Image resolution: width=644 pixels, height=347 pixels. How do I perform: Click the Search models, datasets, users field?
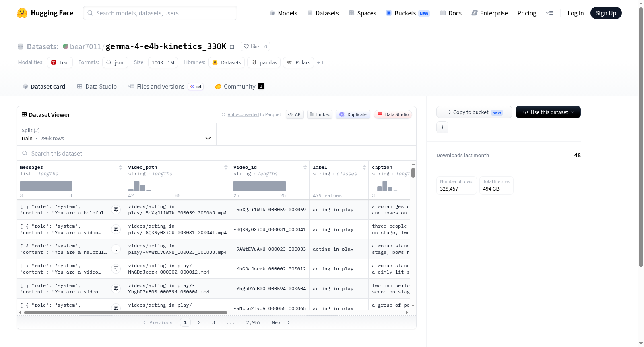tap(160, 13)
